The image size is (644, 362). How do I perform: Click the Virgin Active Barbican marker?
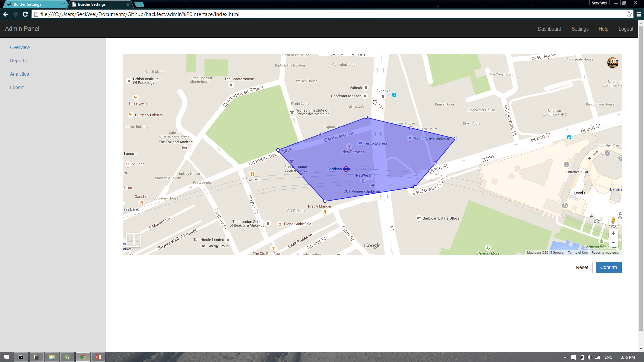[410, 138]
